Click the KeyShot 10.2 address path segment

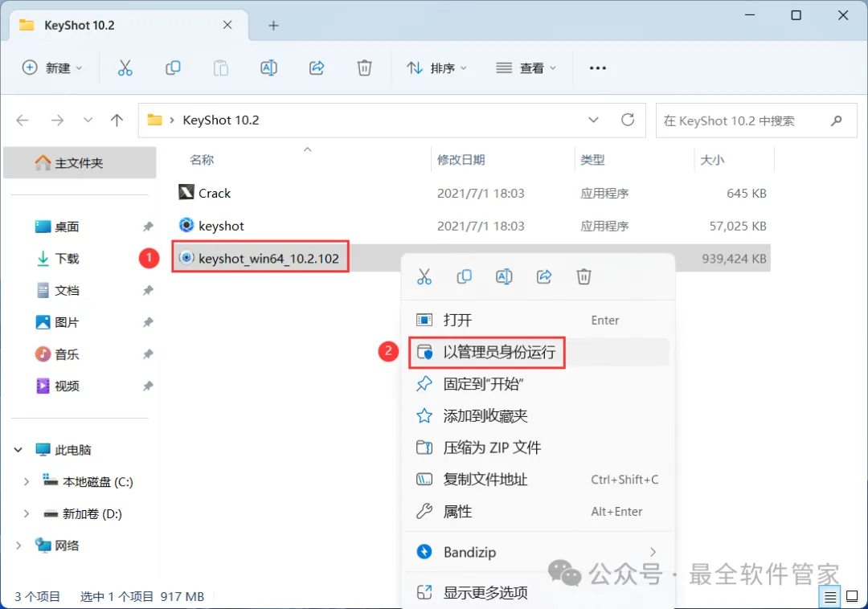point(221,120)
